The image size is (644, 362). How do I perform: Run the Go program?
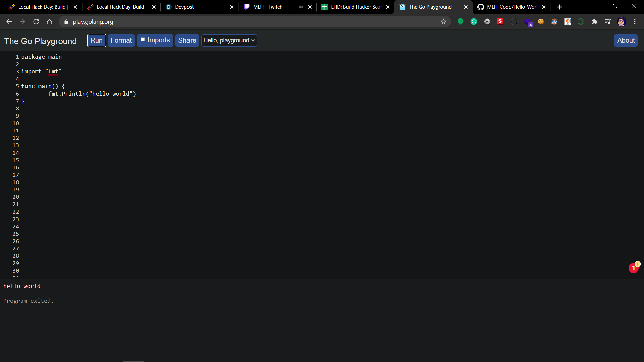pos(96,40)
